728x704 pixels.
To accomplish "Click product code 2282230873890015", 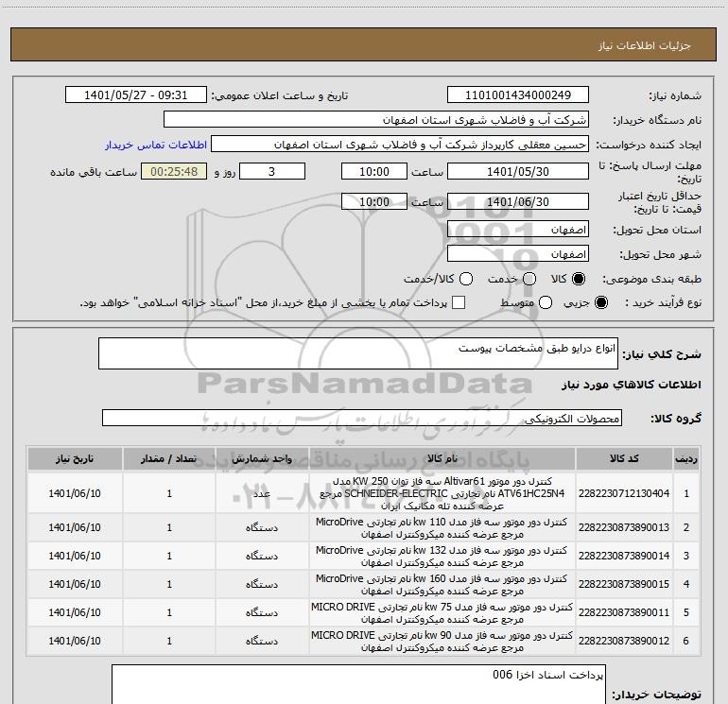I will coord(624,584).
